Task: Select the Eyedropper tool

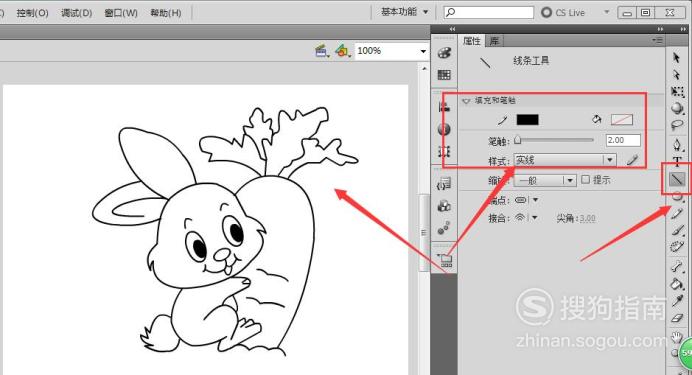Action: 677,301
